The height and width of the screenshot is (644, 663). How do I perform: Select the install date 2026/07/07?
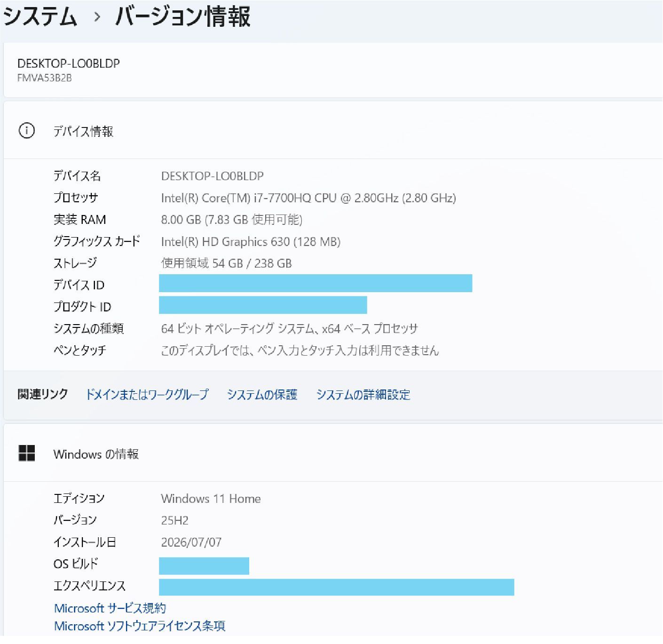(x=191, y=542)
